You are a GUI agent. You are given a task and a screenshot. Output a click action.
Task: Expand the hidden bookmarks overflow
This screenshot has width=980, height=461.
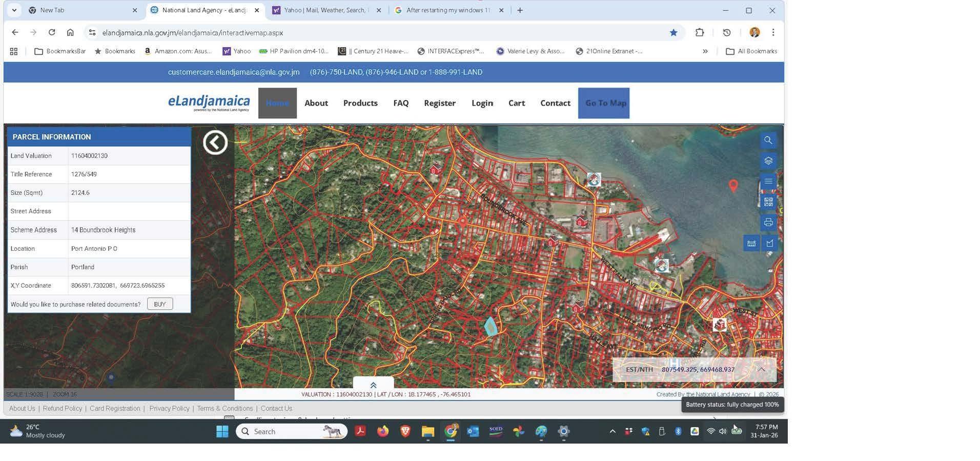coord(705,51)
